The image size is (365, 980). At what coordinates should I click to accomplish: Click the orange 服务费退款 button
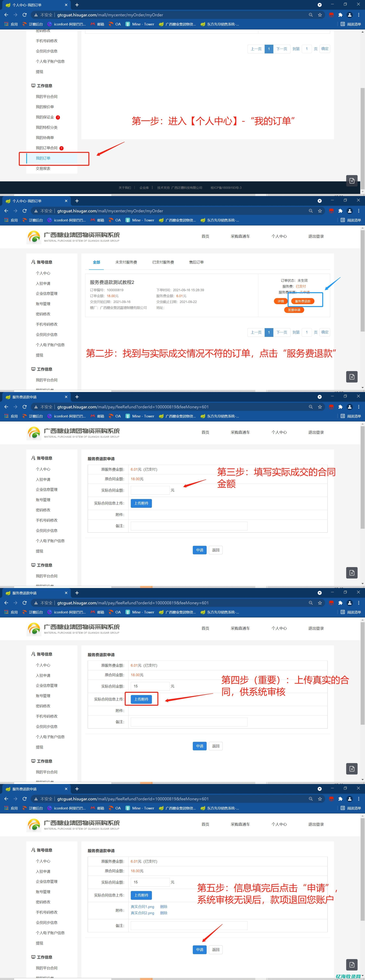tap(303, 301)
